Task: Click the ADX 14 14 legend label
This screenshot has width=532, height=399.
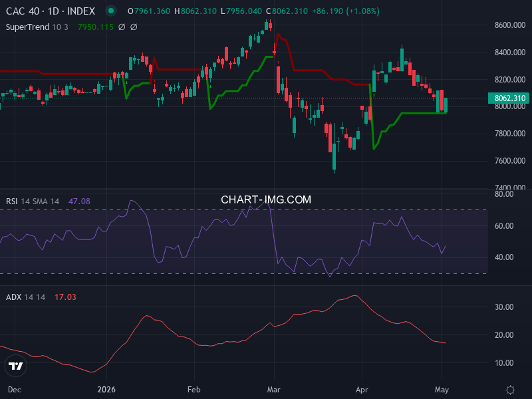Action: pos(26,297)
